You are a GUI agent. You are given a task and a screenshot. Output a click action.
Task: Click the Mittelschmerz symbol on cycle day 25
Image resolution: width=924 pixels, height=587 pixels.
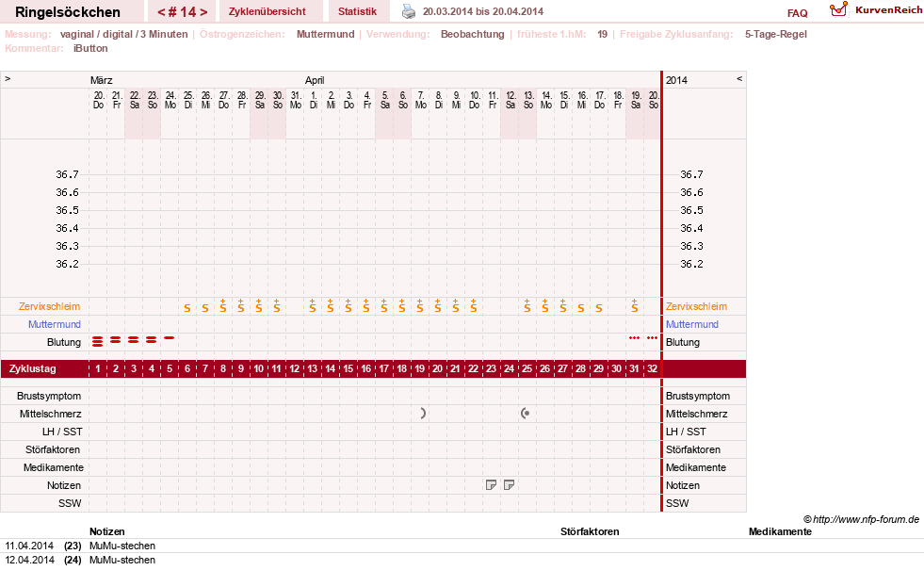(x=525, y=414)
